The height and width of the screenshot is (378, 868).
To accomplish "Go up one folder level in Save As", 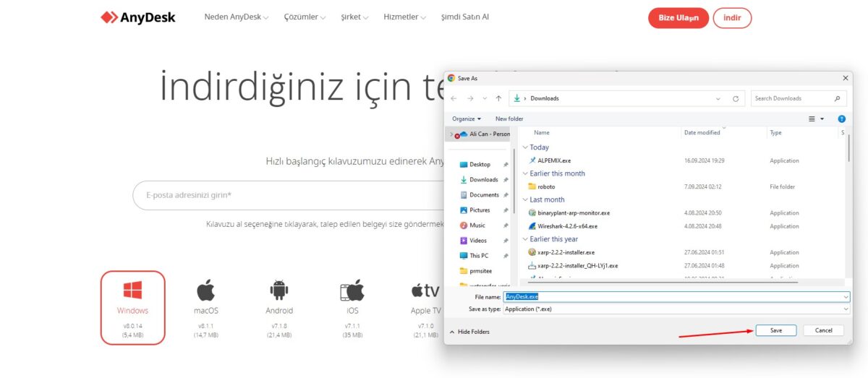I will (x=498, y=98).
